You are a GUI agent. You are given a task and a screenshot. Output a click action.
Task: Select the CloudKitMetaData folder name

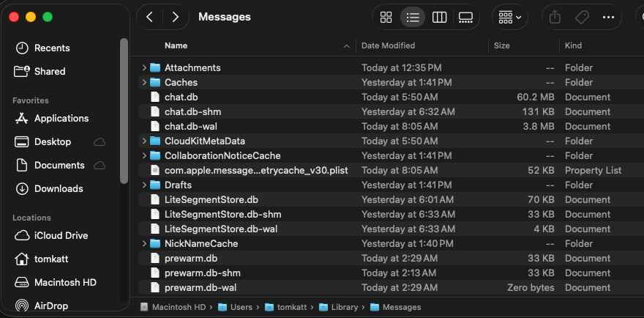tap(204, 141)
